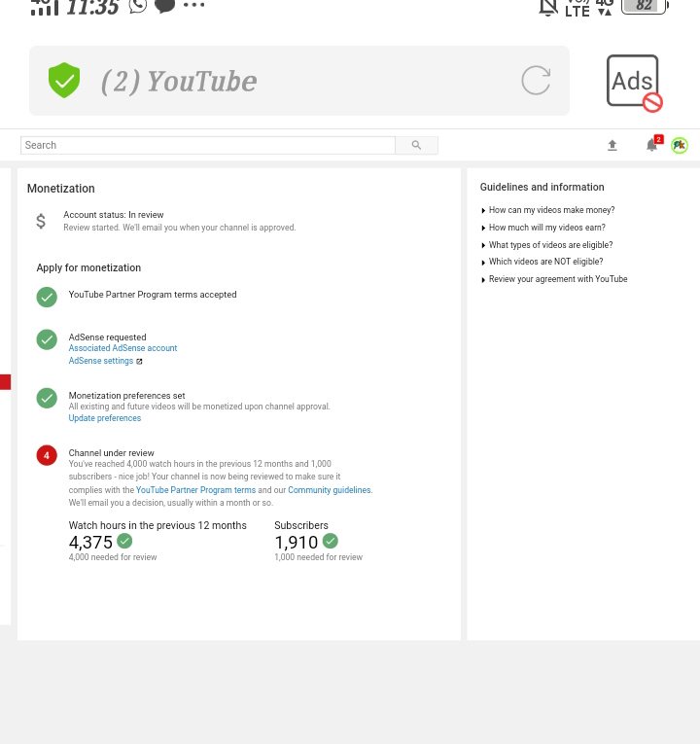The image size is (700, 744).
Task: Click Update preferences link
Action: coord(105,418)
